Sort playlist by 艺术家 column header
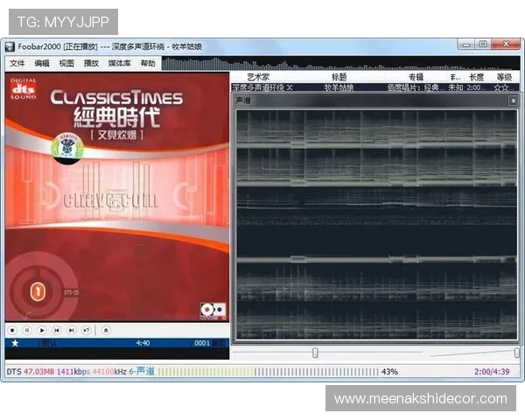Image resolution: width=525 pixels, height=420 pixels. (258, 77)
